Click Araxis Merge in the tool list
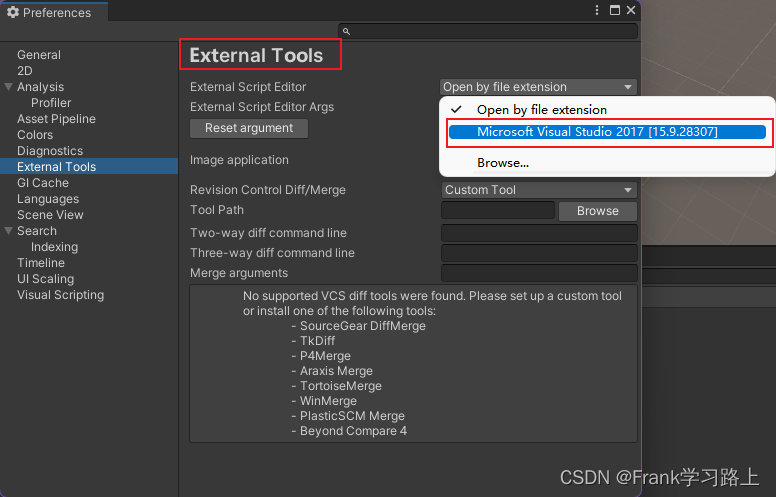This screenshot has width=776, height=497. click(x=336, y=371)
